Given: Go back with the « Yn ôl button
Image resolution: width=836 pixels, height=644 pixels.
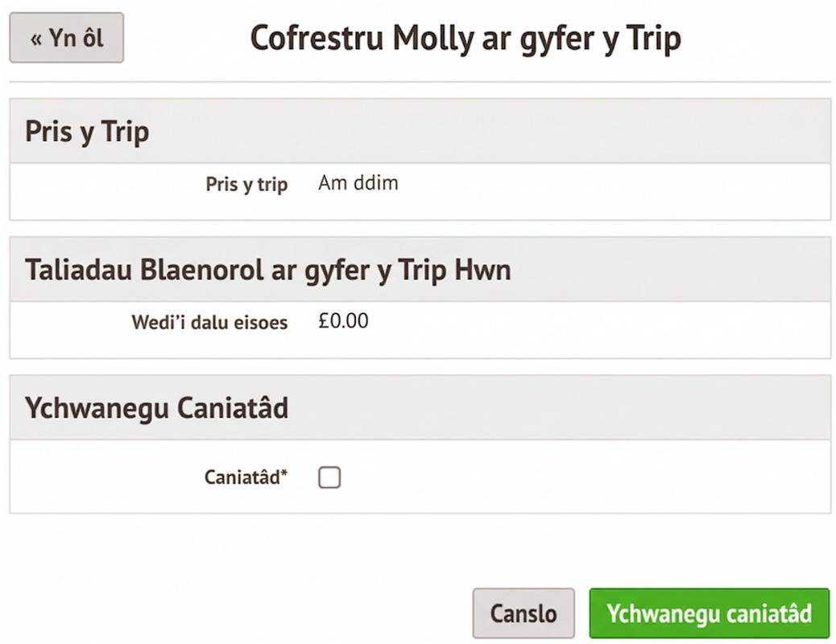Looking at the screenshot, I should pyautogui.click(x=66, y=38).
